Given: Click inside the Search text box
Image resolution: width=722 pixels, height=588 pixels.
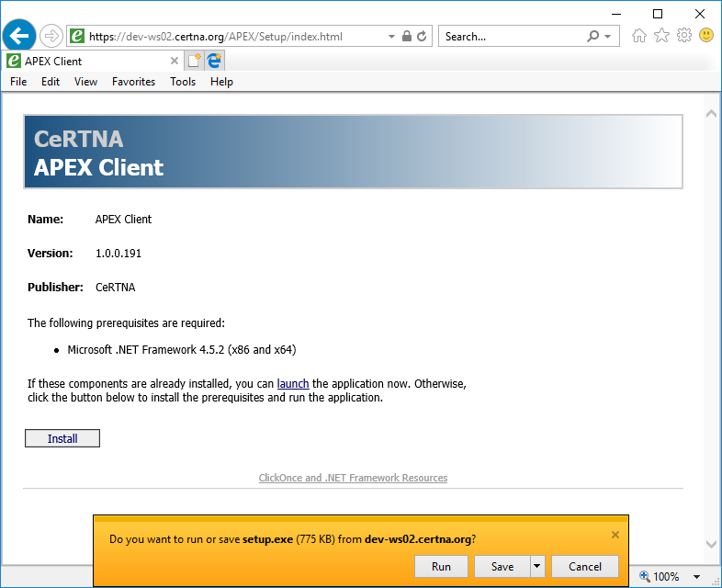Looking at the screenshot, I should 510,37.
